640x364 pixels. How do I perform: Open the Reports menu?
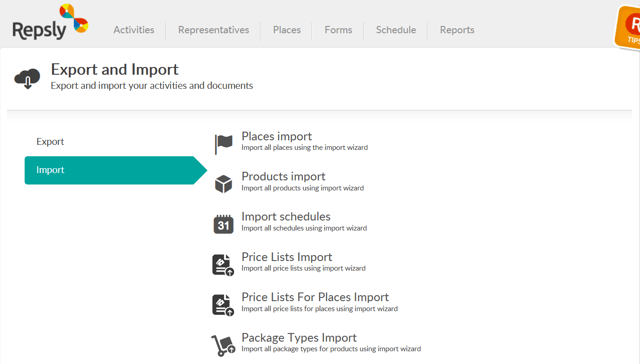coord(457,30)
